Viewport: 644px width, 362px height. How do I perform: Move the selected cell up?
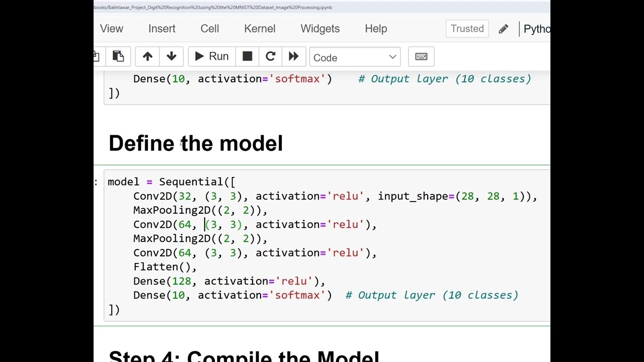[147, 56]
